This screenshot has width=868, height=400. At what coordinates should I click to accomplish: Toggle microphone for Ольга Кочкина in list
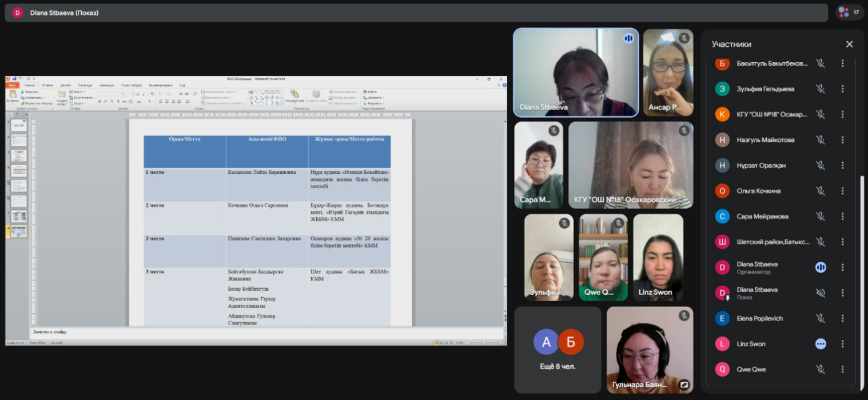[821, 191]
